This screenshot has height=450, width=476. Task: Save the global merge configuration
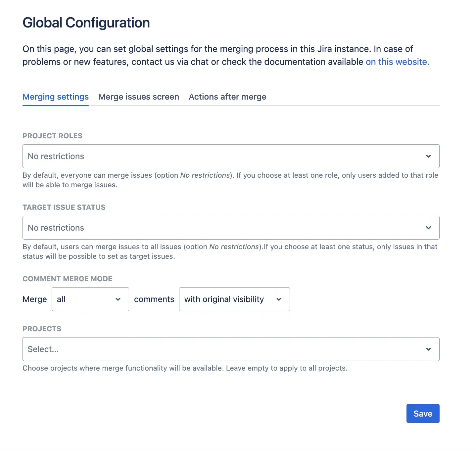[423, 413]
